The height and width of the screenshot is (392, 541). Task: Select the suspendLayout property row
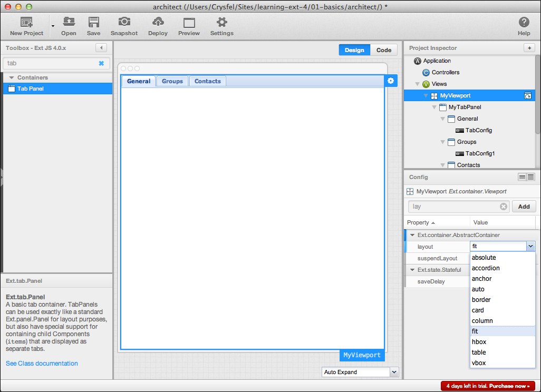pos(438,258)
